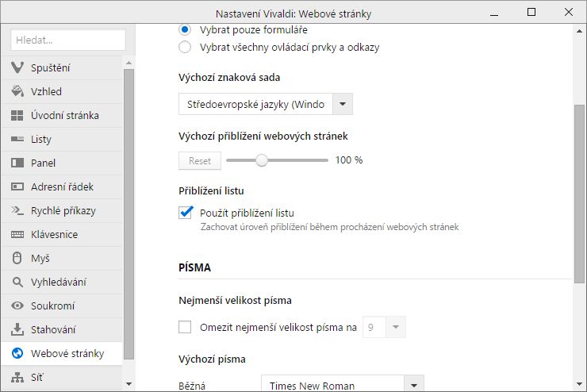This screenshot has width=587, height=392.
Task: Close the Vivaldi settings window
Action: (568, 12)
